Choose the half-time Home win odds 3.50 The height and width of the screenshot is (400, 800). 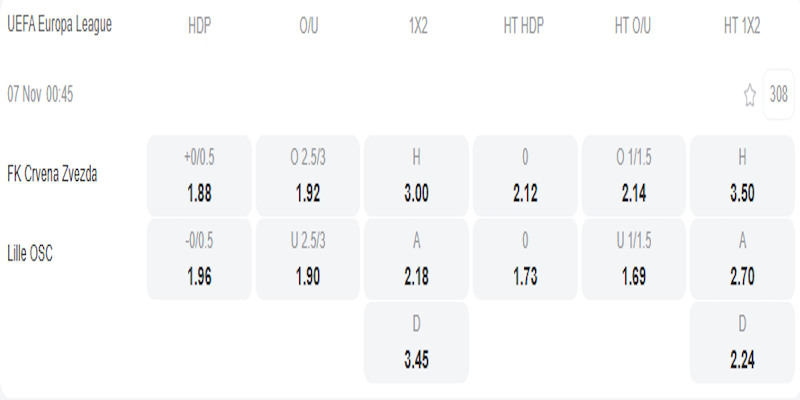click(742, 176)
